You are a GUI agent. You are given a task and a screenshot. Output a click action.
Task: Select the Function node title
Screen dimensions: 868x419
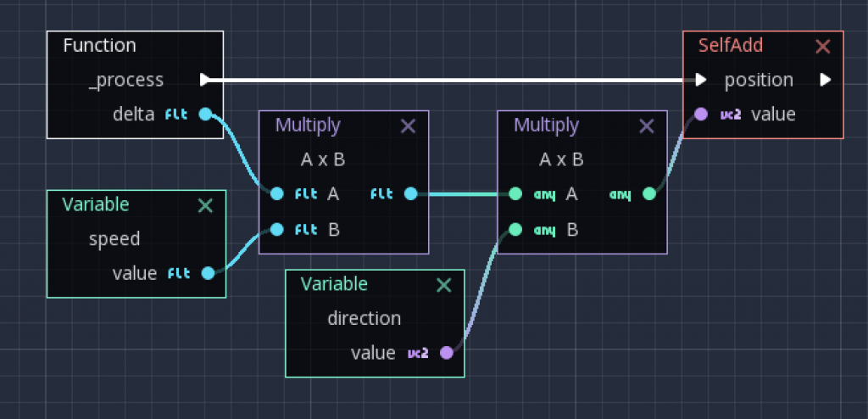pyautogui.click(x=99, y=46)
